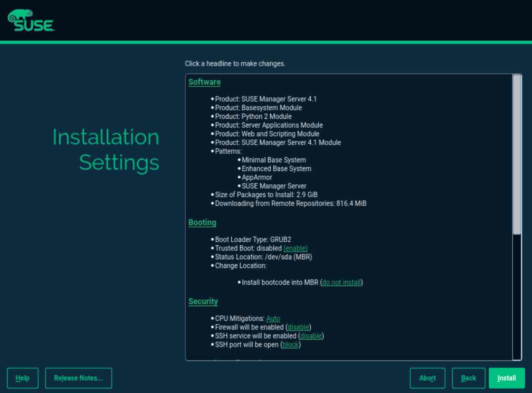Image resolution: width=532 pixels, height=393 pixels.
Task: Abort the installation
Action: coord(427,378)
